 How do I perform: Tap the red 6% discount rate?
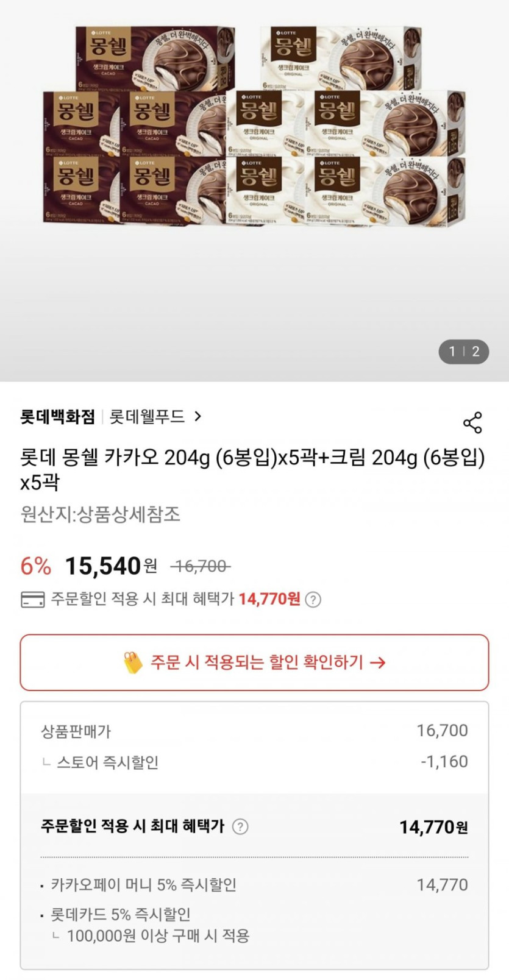[x=36, y=566]
